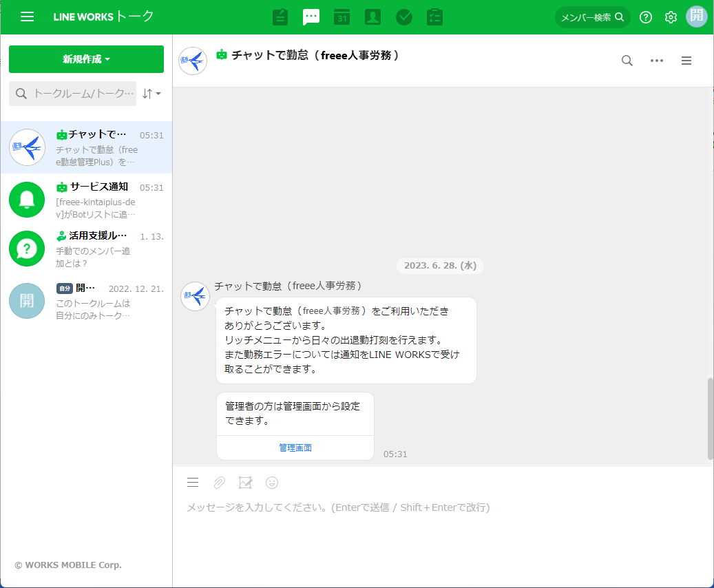Open the talk room sort order dropdown
Image resolution: width=714 pixels, height=588 pixels.
point(151,94)
